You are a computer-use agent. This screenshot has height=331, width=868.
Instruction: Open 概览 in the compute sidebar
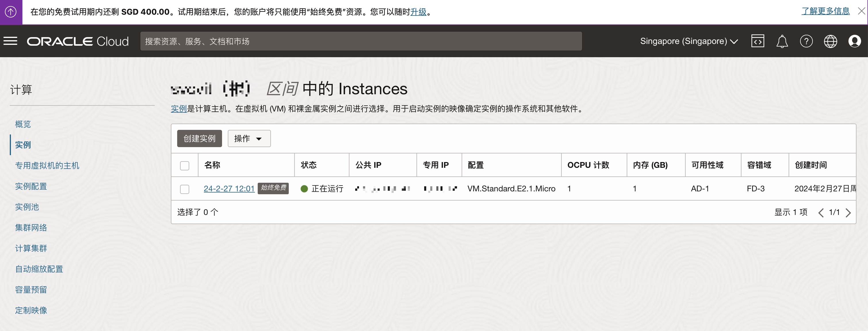tap(23, 124)
